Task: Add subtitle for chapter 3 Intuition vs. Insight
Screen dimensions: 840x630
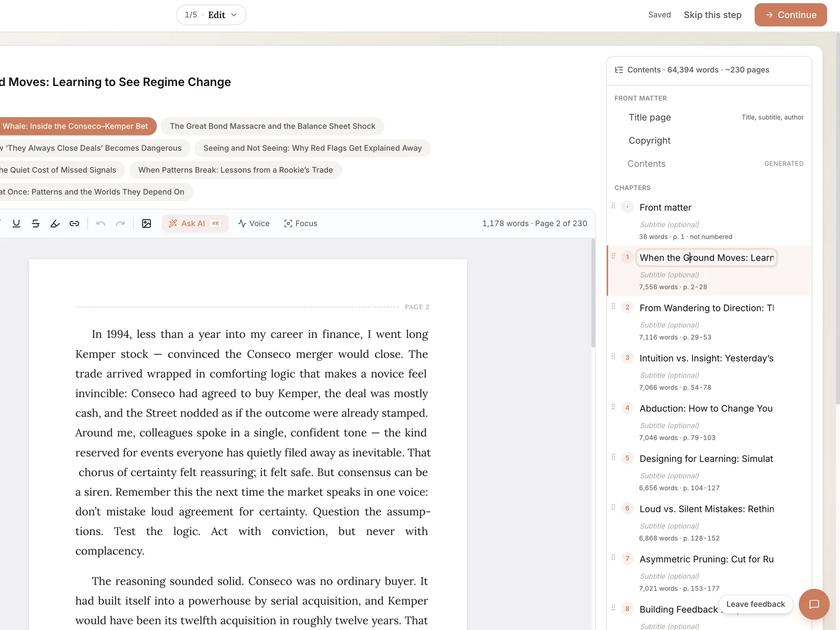Action: click(x=669, y=375)
